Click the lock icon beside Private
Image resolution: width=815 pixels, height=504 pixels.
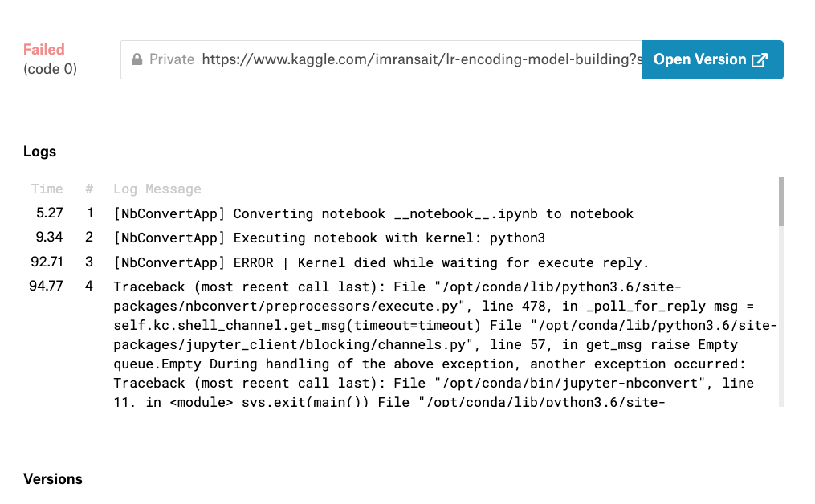(x=137, y=59)
